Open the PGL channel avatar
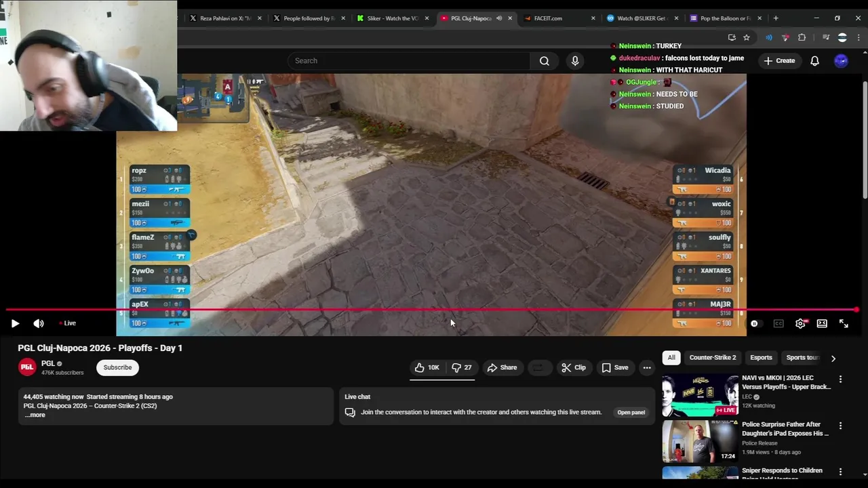Screen dimensions: 868x488 [27, 367]
